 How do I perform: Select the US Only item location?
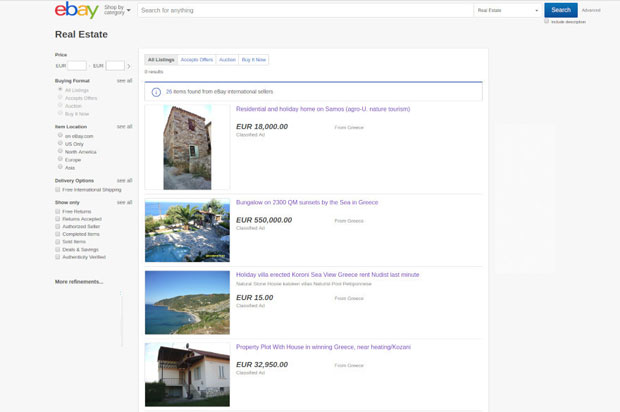tap(60, 143)
